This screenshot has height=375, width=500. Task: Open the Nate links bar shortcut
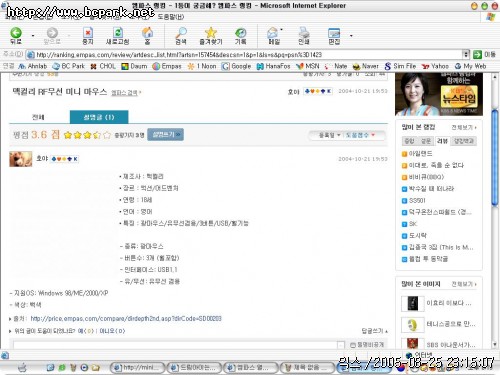coord(336,66)
